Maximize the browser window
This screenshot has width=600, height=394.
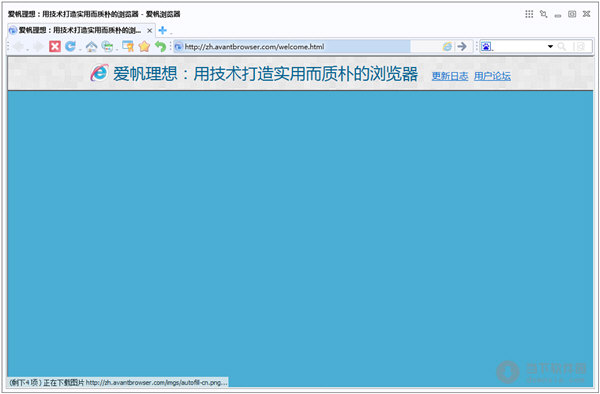[x=572, y=14]
